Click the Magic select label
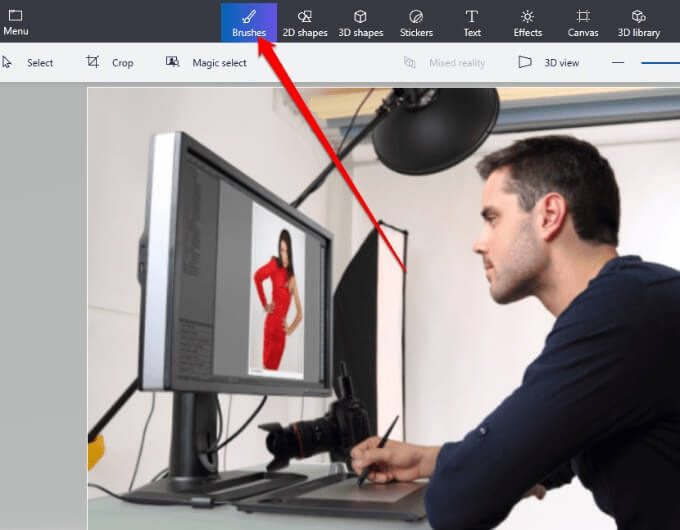This screenshot has height=530, width=680. tap(219, 63)
